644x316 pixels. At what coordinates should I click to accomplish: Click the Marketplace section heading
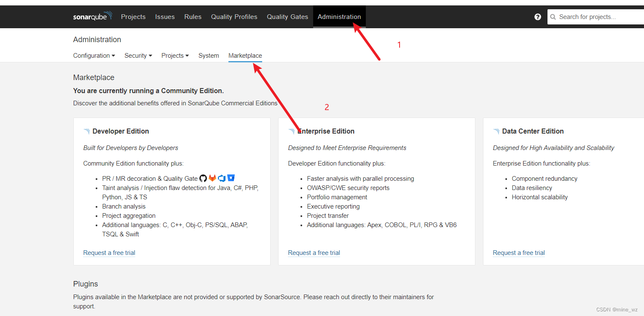click(94, 78)
